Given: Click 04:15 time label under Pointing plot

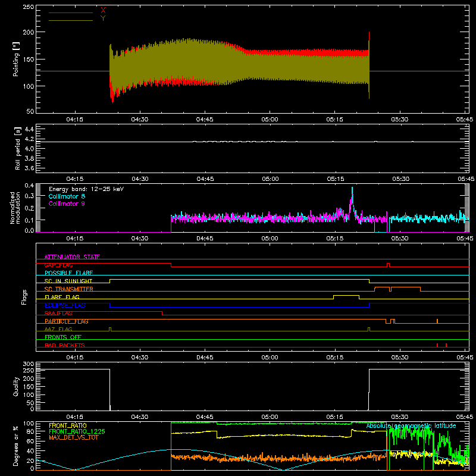Looking at the screenshot, I should pos(75,120).
